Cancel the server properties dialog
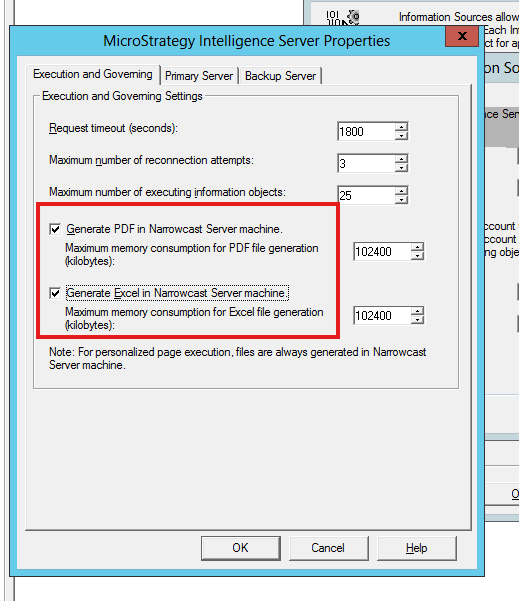This screenshot has height=601, width=519. click(328, 548)
